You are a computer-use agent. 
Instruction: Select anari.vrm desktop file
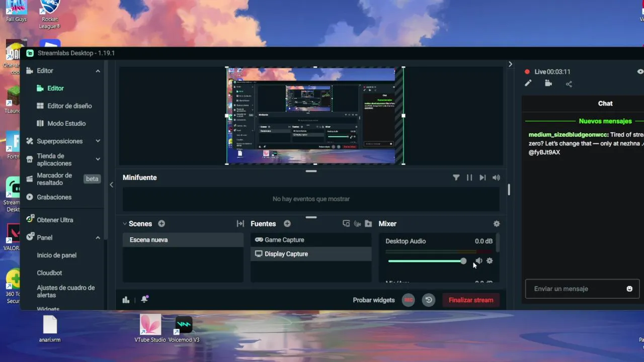(x=50, y=329)
